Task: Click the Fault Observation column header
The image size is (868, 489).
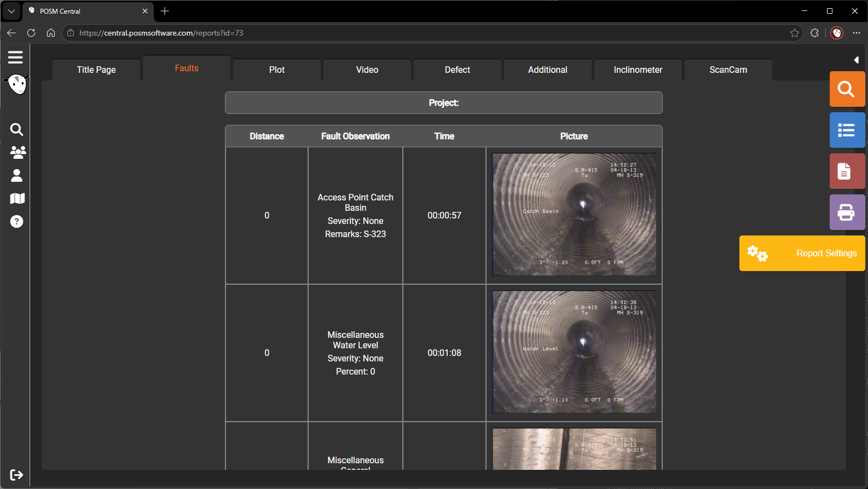Action: point(356,136)
